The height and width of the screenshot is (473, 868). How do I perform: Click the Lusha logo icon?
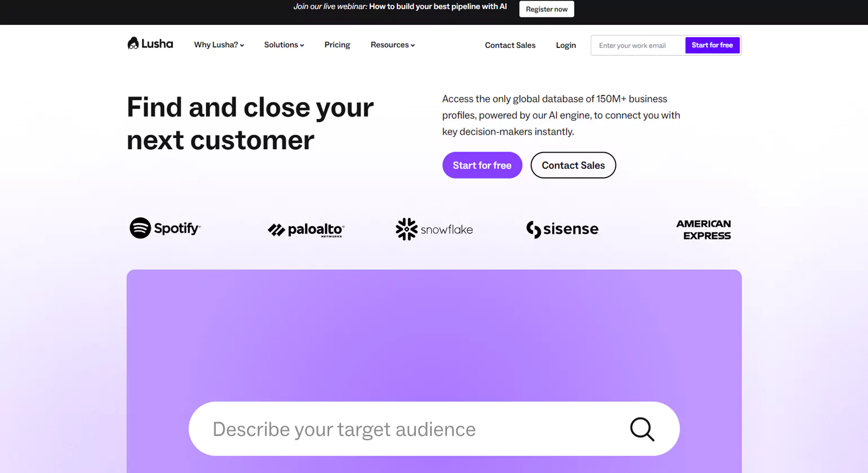134,43
